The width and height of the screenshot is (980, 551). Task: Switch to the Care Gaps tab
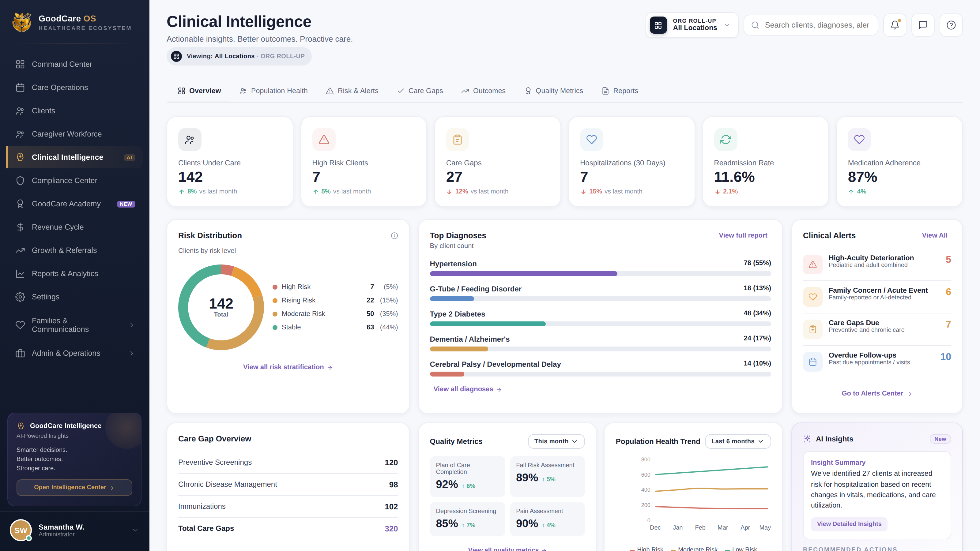[420, 91]
